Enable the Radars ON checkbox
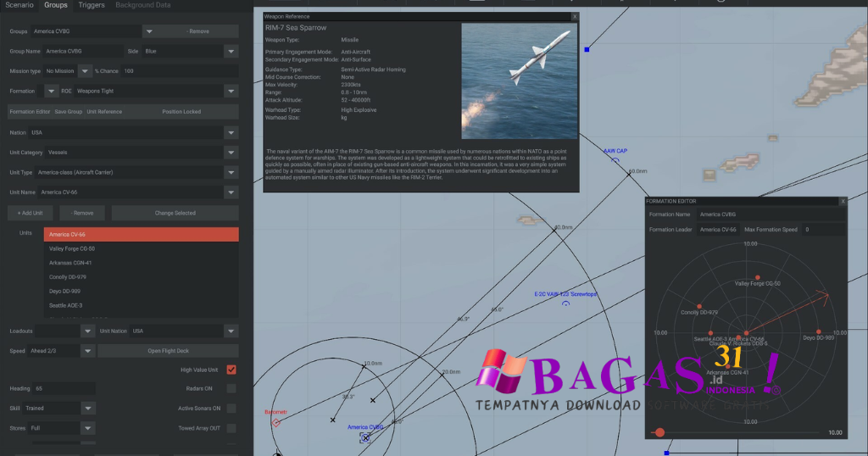868x456 pixels. pos(231,388)
